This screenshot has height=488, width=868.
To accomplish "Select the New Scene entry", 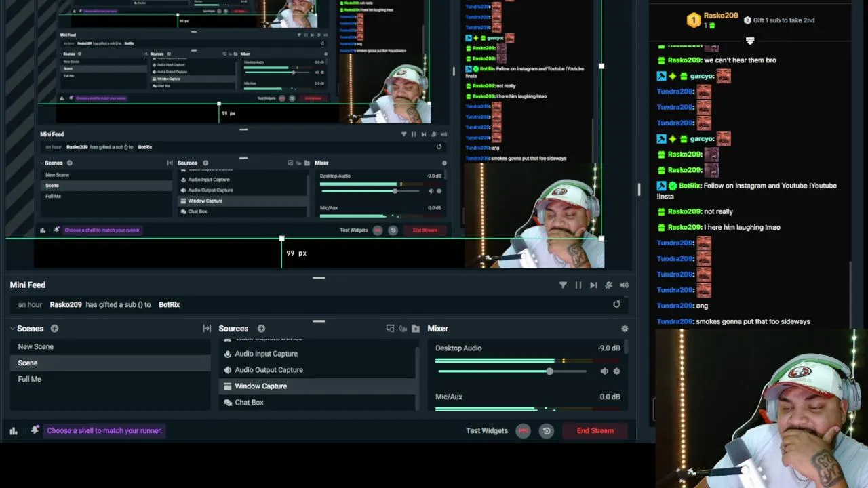I will pyautogui.click(x=110, y=346).
